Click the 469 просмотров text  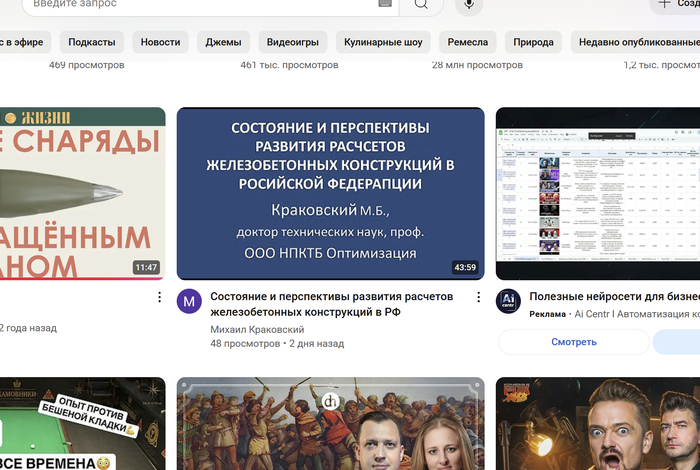[x=87, y=65]
